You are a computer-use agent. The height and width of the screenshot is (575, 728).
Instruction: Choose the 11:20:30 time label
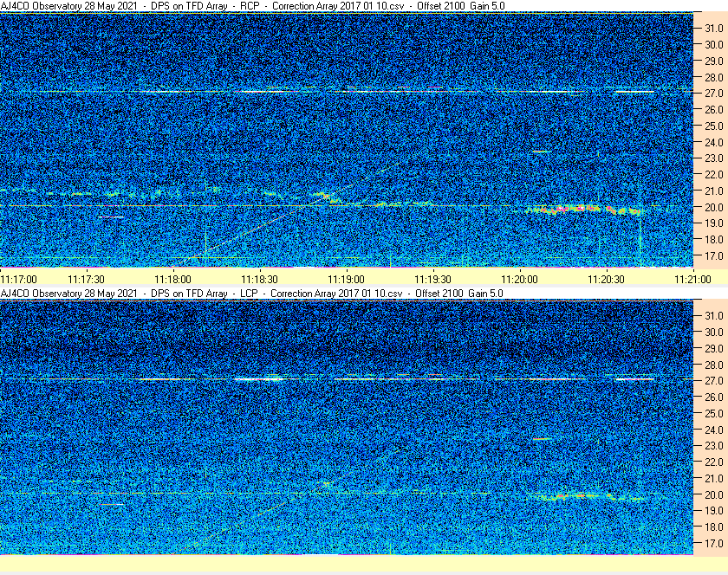[607, 280]
